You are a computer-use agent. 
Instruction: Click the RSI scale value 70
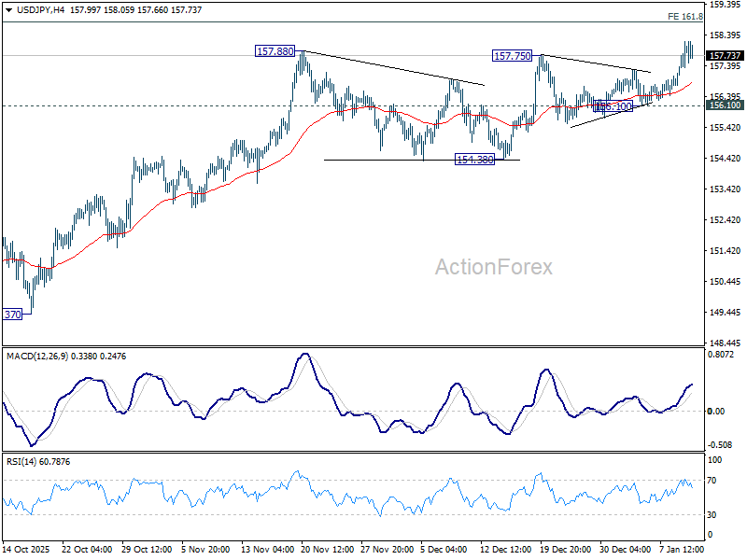click(712, 481)
